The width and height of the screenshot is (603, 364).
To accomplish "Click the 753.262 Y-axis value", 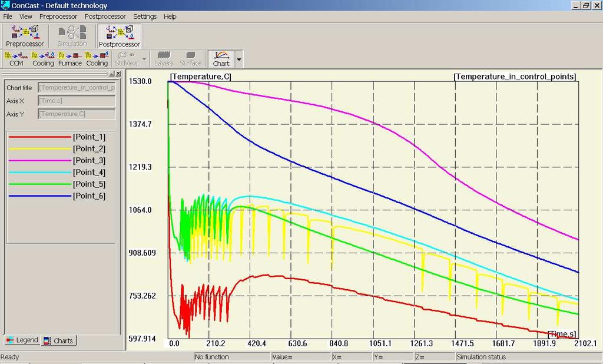I will (143, 296).
